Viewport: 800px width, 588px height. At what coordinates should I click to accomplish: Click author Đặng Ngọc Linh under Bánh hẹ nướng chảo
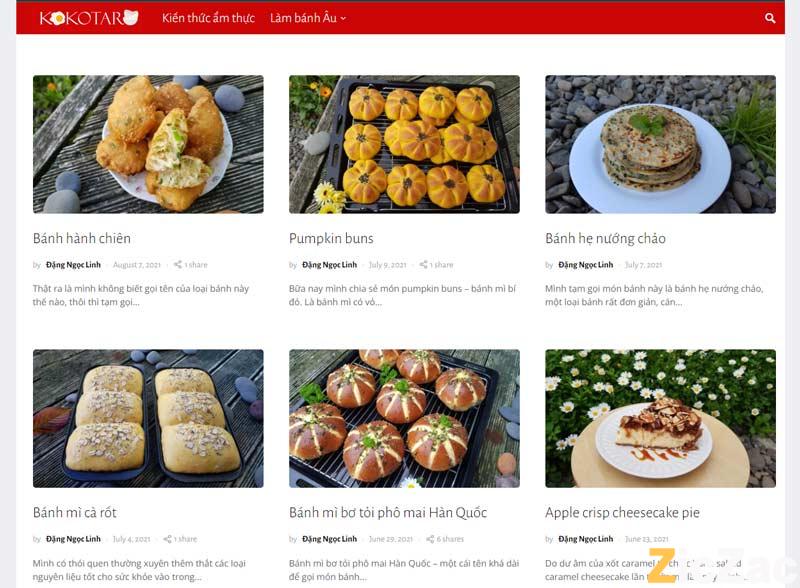(x=585, y=264)
